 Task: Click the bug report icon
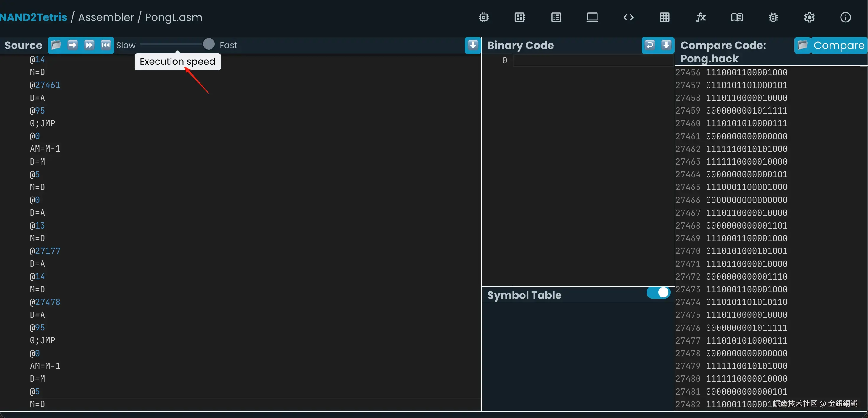[773, 17]
